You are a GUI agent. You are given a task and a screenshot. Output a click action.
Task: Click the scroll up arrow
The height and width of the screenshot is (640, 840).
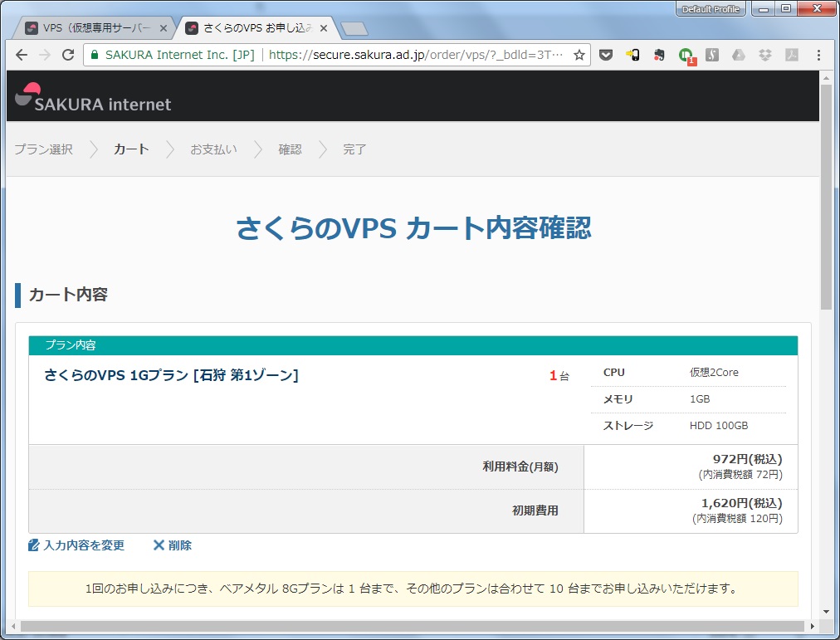pos(826,78)
